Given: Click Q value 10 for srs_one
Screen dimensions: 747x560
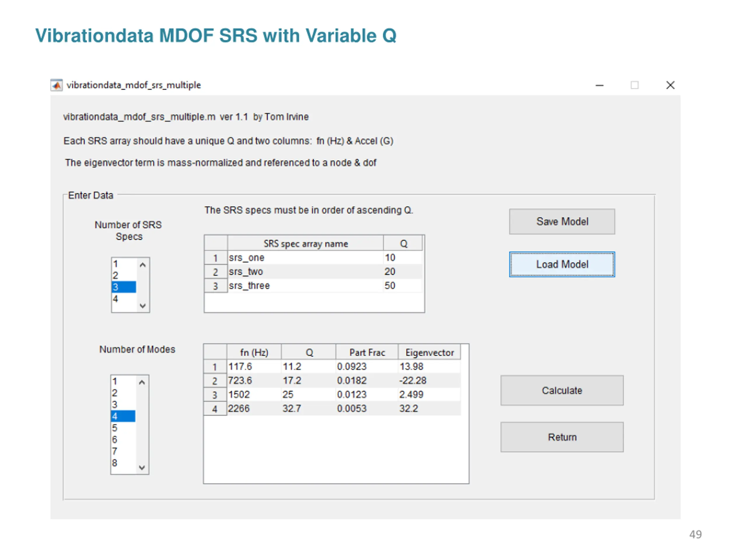Looking at the screenshot, I should click(403, 258).
